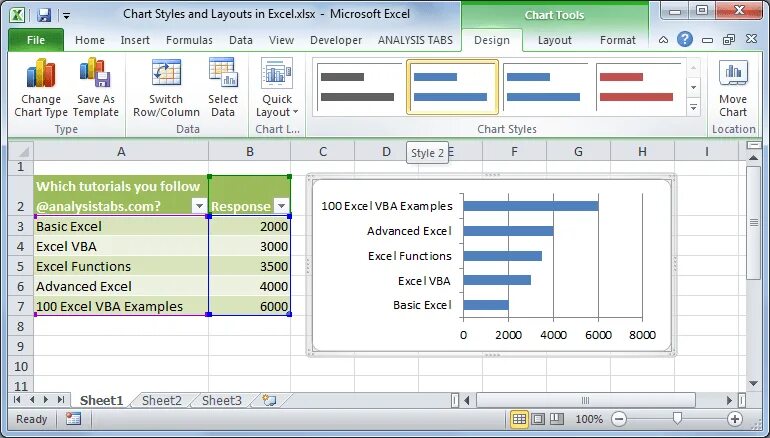The width and height of the screenshot is (770, 438).
Task: Click Save icon in Quick Access Toolbar
Action: [x=44, y=15]
